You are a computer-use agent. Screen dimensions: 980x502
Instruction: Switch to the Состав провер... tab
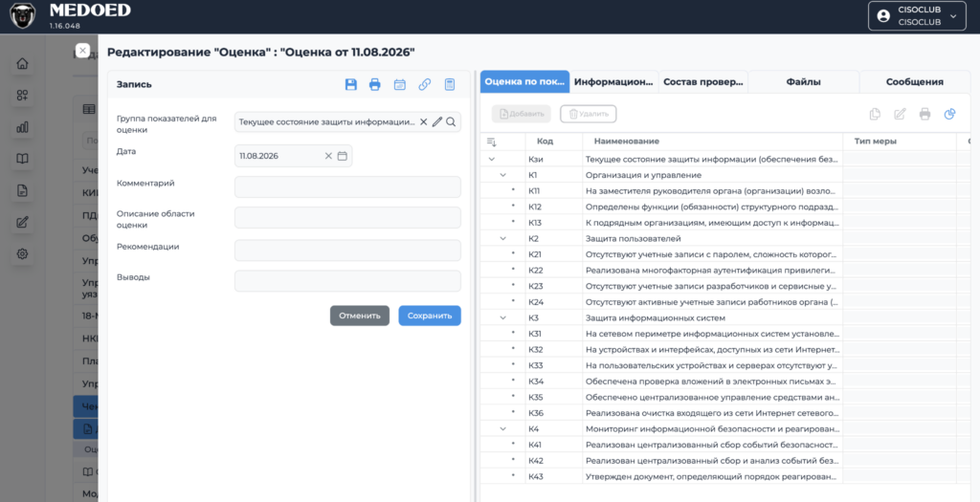[x=703, y=82]
